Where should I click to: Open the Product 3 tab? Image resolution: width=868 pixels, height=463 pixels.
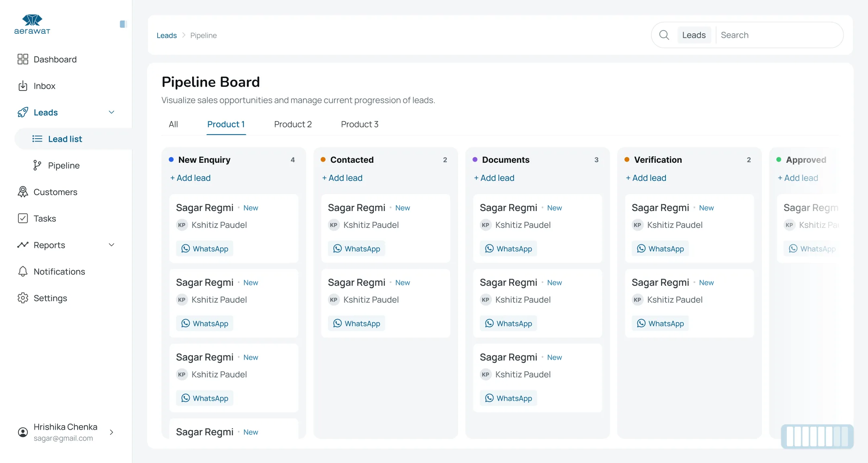point(360,124)
